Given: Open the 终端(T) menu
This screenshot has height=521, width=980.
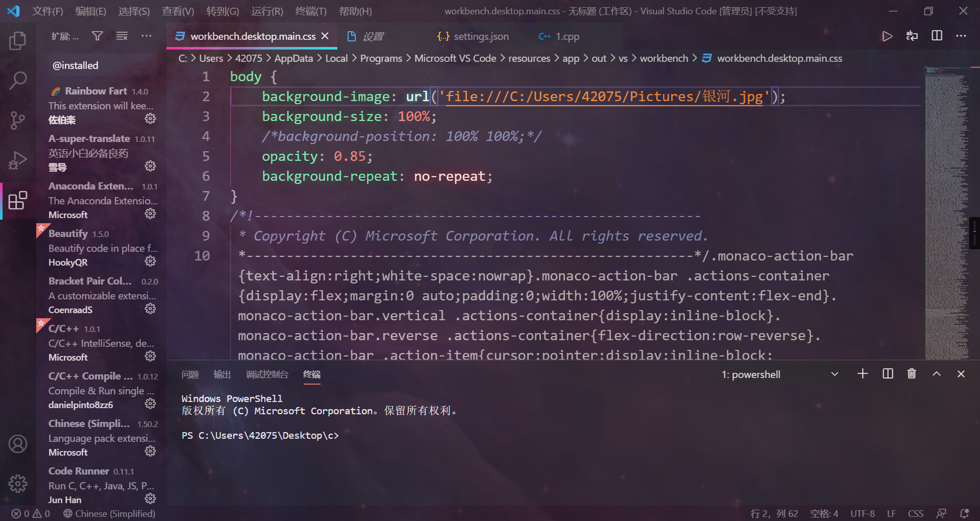Looking at the screenshot, I should click(310, 11).
